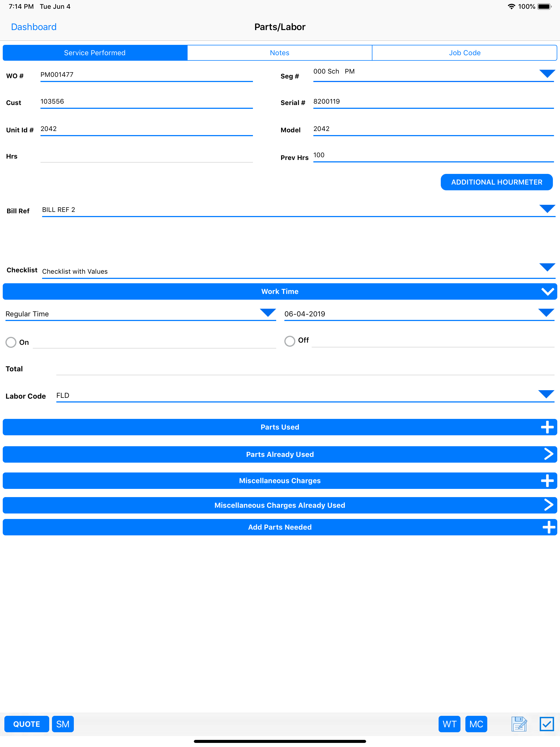Open Parts Already Used arrow

pyautogui.click(x=549, y=454)
